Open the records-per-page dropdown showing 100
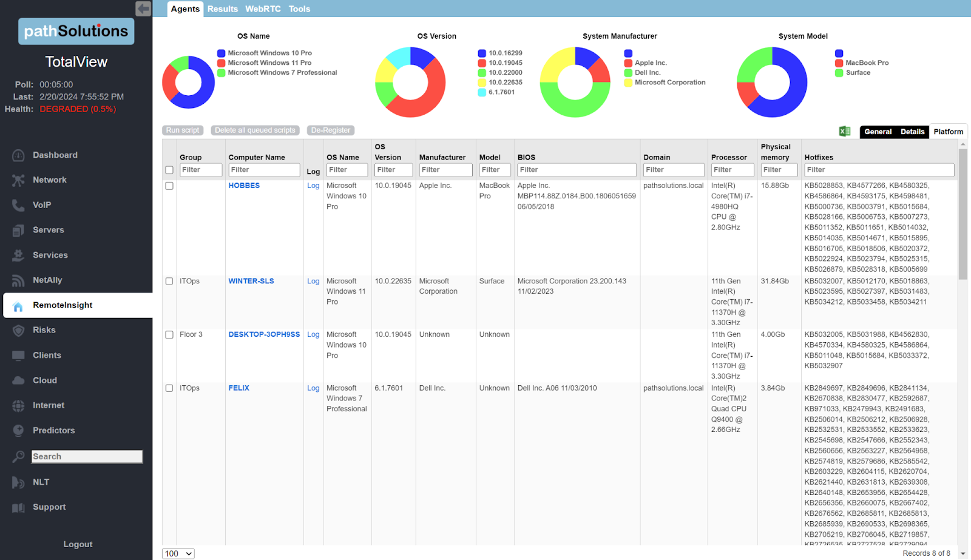 177,553
